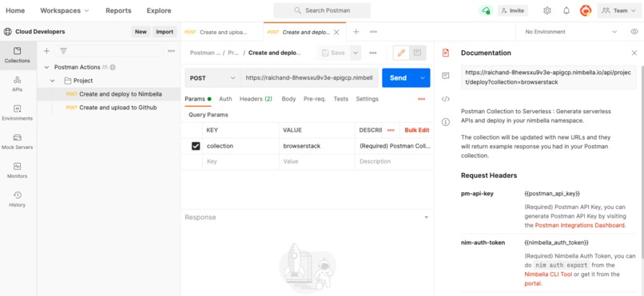Open the Explore page
This screenshot has height=296, width=644.
159,10
